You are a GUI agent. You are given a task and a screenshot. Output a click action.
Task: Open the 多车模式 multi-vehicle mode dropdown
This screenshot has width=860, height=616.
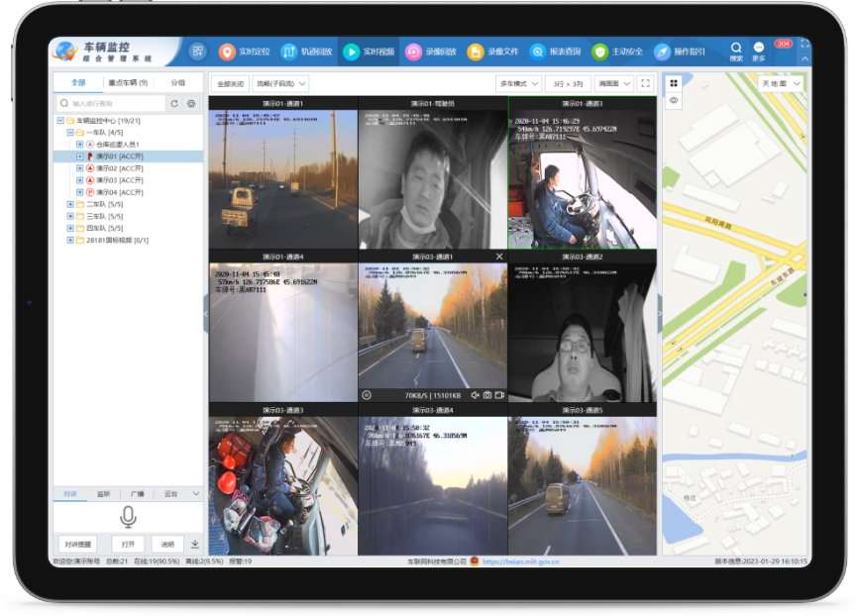coord(518,84)
